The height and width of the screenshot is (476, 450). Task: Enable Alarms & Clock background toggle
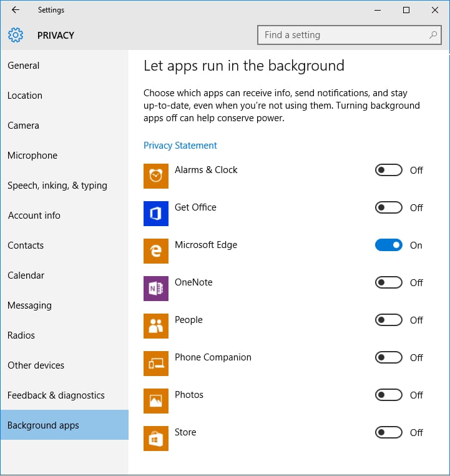pyautogui.click(x=388, y=170)
